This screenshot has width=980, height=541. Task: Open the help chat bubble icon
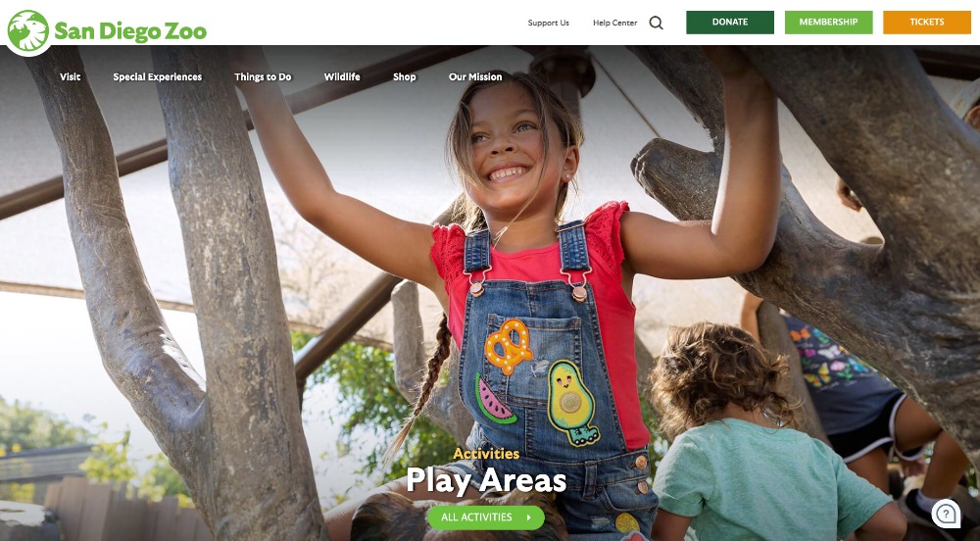pos(946,514)
